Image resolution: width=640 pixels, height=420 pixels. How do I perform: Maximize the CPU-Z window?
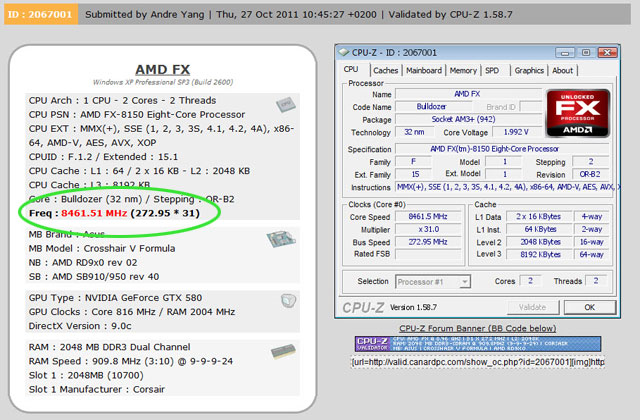[x=586, y=53]
